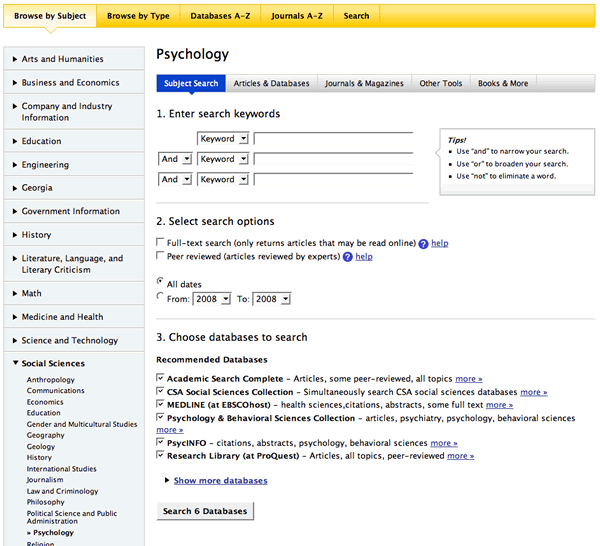This screenshot has height=546, width=600.
Task: Uncheck MEDLINE (at EBSCOhost) database
Action: 160,404
